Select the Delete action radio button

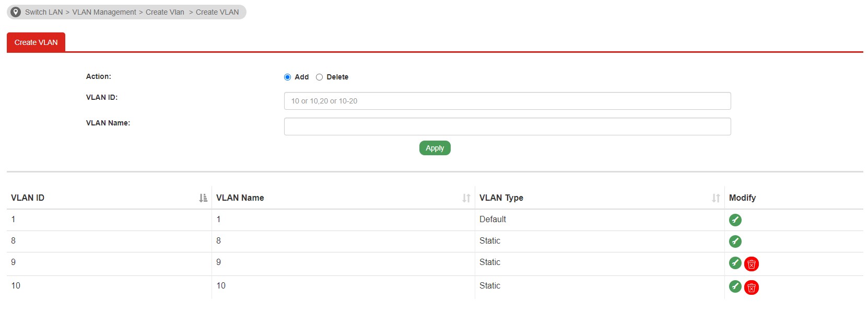click(319, 77)
